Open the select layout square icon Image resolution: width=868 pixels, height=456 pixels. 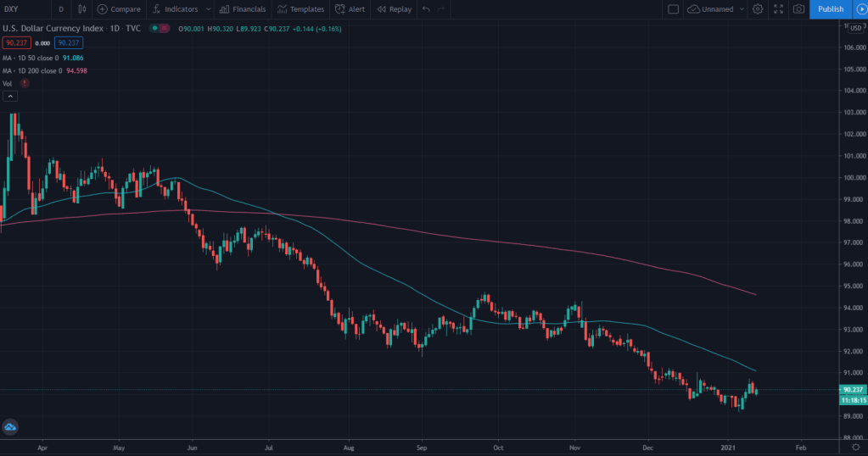(674, 9)
